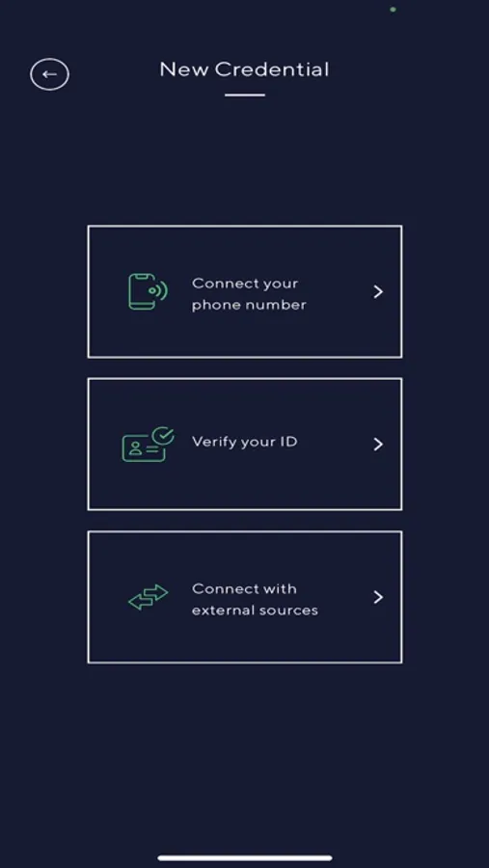The height and width of the screenshot is (868, 489).
Task: Choose the external sources credential card
Action: [x=245, y=597]
